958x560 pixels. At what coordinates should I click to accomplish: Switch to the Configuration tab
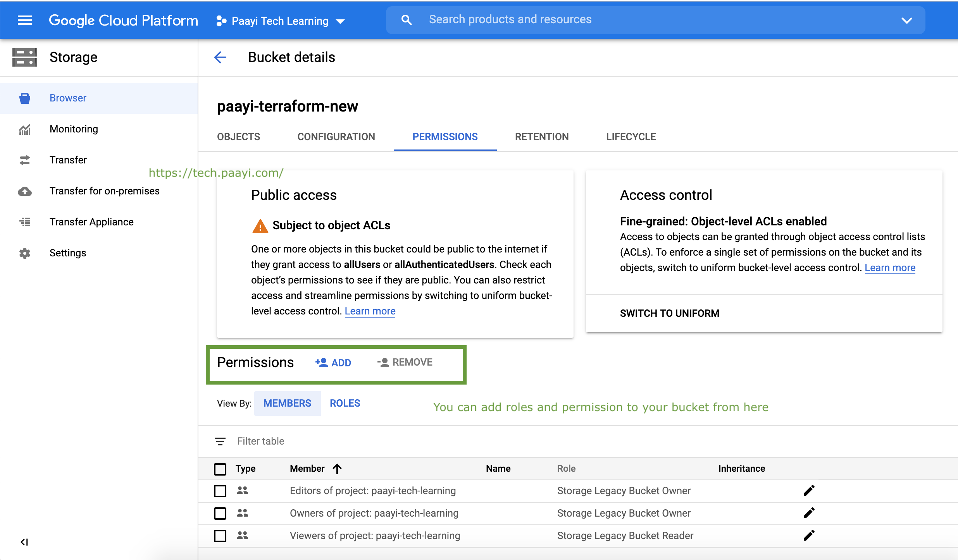click(336, 137)
